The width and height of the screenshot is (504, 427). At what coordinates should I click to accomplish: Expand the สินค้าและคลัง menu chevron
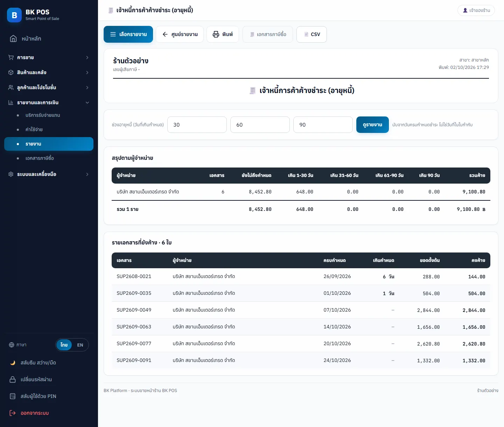pos(87,72)
